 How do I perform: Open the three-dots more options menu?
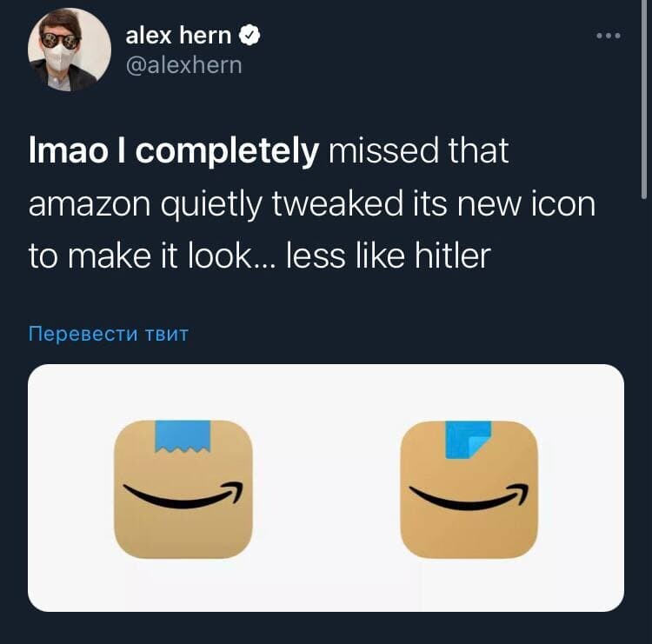[609, 36]
